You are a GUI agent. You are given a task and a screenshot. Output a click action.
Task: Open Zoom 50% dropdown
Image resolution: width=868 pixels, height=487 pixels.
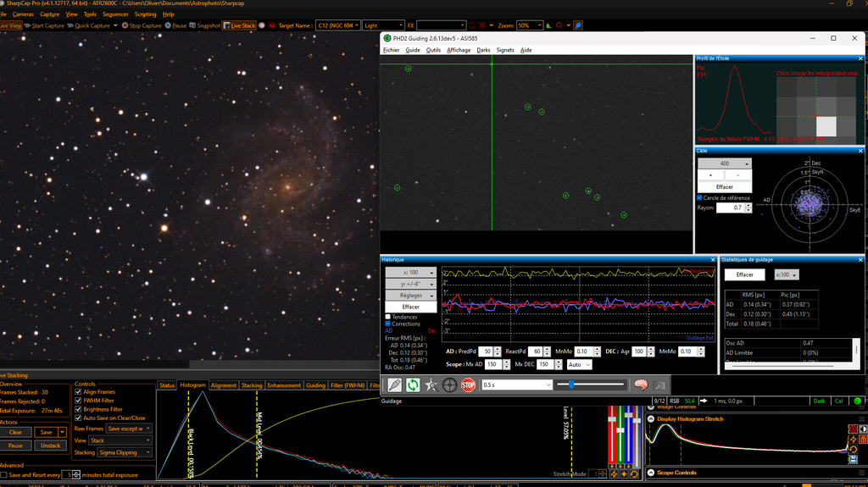tap(529, 25)
